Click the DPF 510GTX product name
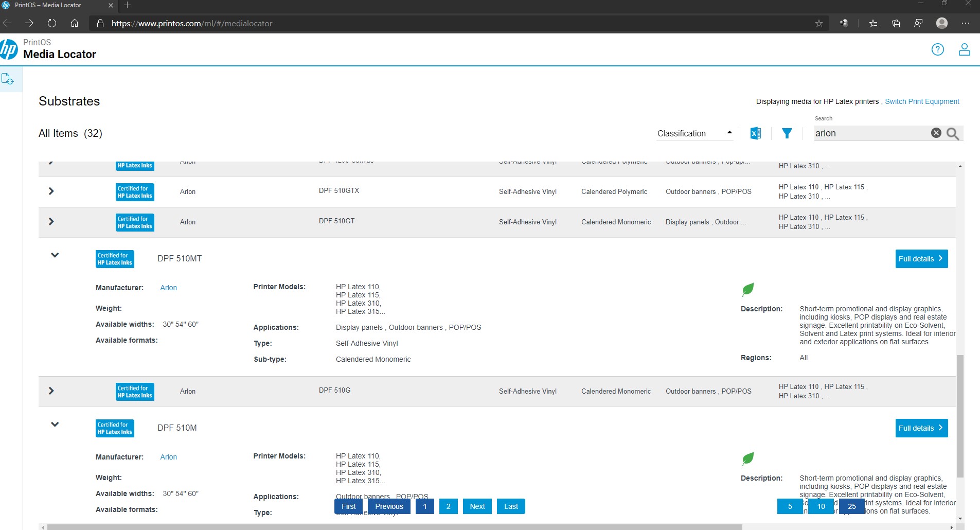The height and width of the screenshot is (530, 980). tap(339, 190)
